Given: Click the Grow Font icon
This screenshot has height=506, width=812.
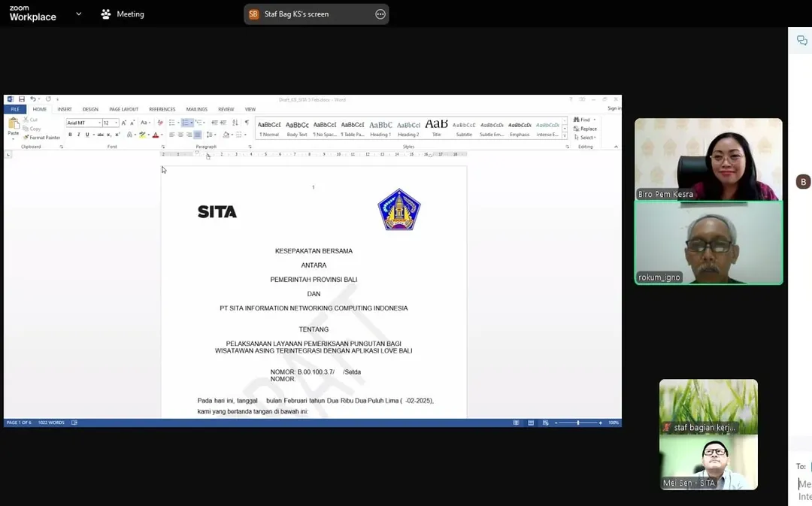Looking at the screenshot, I should [x=124, y=123].
